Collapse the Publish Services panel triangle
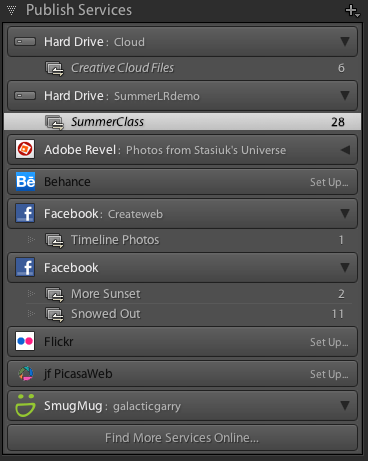Viewport: 368px width, 461px height. (11, 10)
